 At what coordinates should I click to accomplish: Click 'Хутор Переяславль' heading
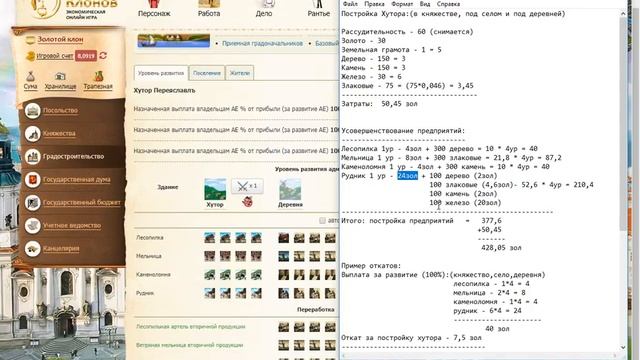point(164,91)
